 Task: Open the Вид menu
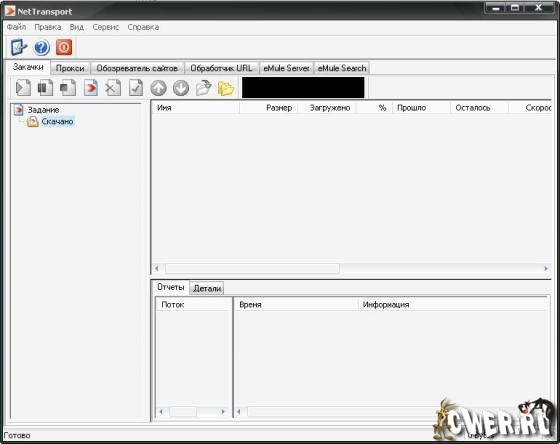77,27
